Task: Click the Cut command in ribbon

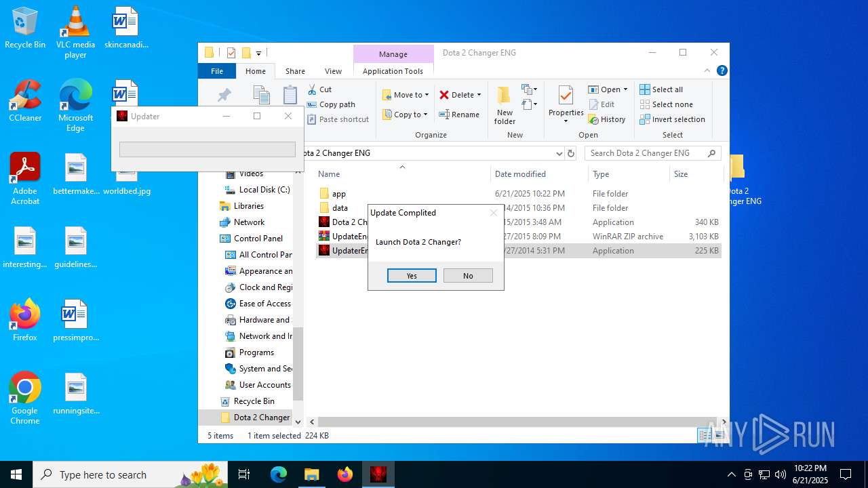Action: pos(319,89)
